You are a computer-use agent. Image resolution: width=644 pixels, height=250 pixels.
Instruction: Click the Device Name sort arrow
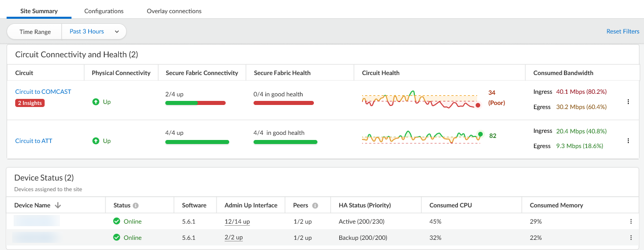pos(58,205)
